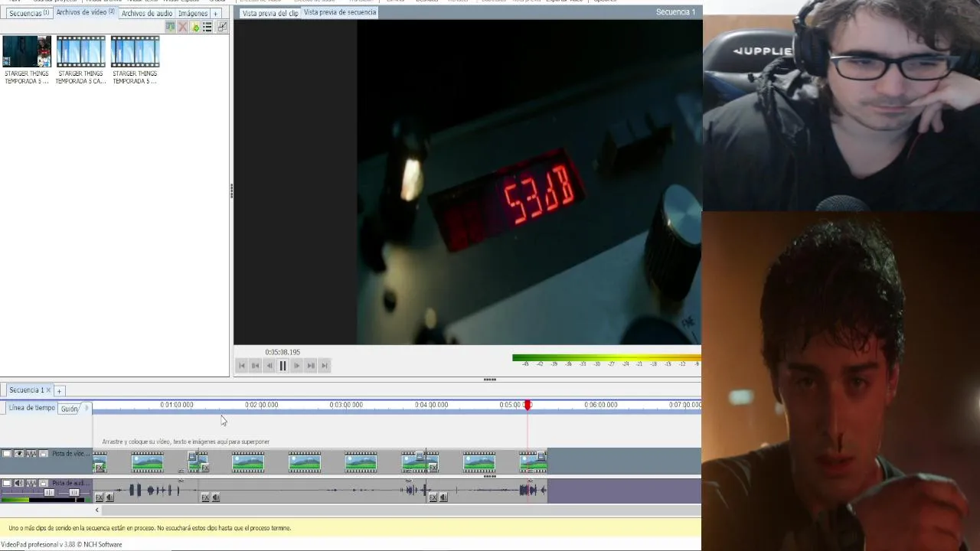Screen dimensions: 980x551
Task: Click the transition icon on the last video clip
Action: pyautogui.click(x=541, y=456)
